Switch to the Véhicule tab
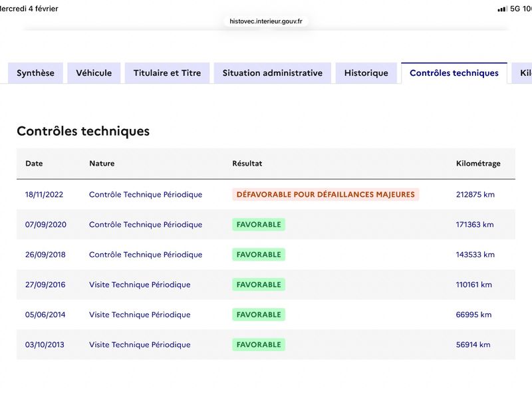 (94, 73)
